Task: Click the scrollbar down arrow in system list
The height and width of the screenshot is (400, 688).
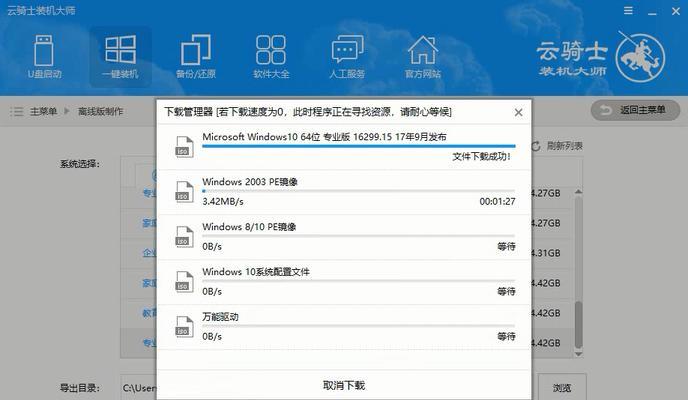Action: click(x=578, y=353)
